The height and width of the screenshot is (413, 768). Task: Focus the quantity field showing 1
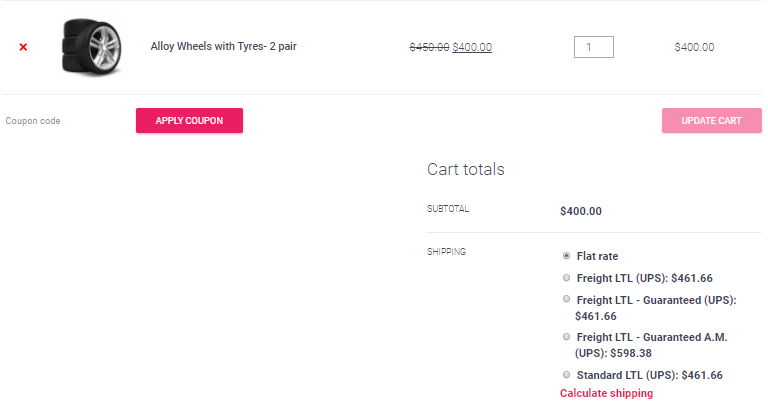(x=594, y=47)
